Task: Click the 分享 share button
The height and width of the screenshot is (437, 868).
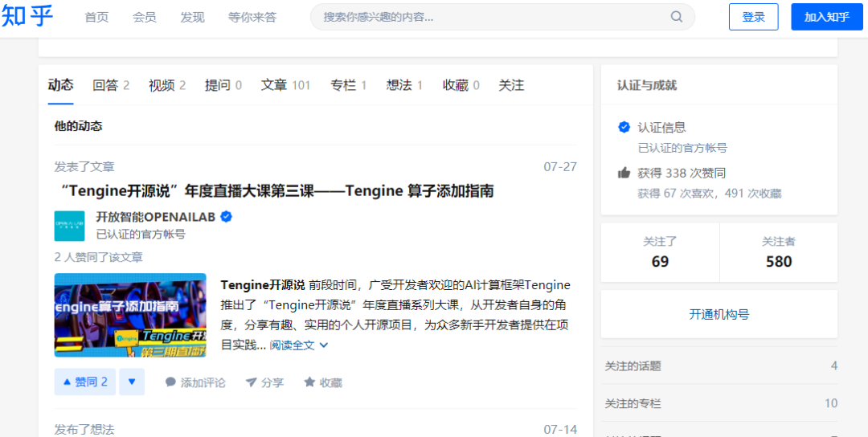Action: tap(264, 382)
